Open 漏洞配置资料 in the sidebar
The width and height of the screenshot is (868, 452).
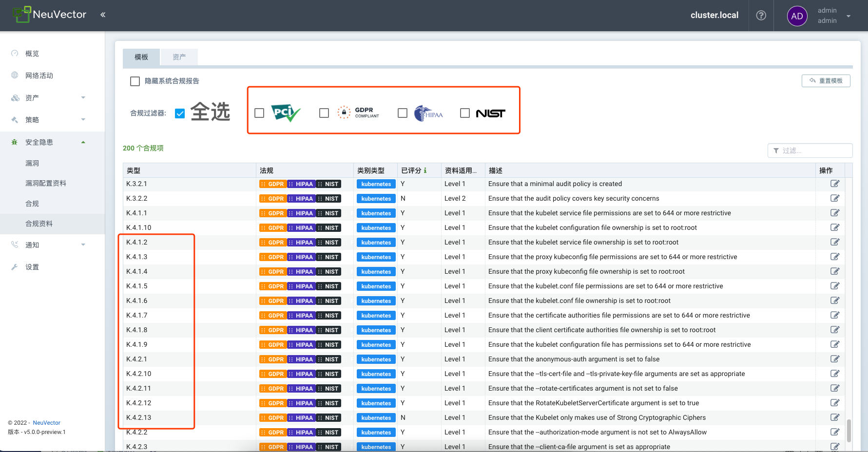[46, 183]
